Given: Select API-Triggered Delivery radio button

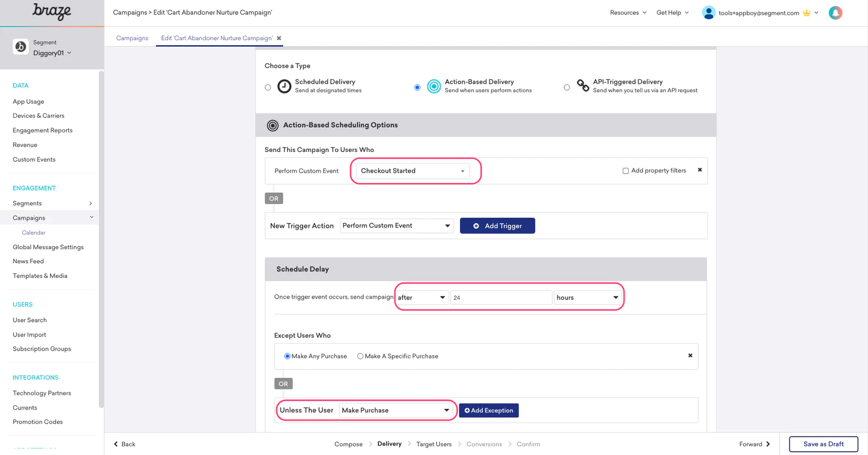Looking at the screenshot, I should pyautogui.click(x=567, y=87).
